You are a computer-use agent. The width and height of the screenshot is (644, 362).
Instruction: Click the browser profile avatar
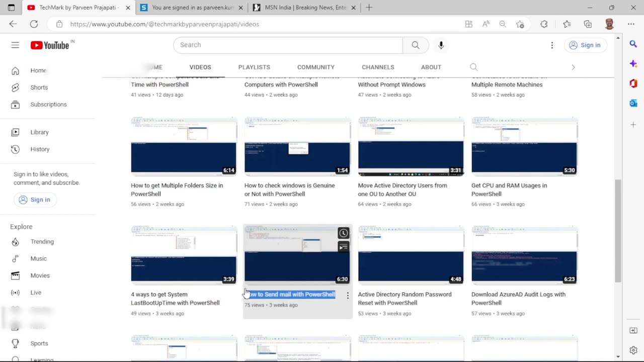click(609, 24)
